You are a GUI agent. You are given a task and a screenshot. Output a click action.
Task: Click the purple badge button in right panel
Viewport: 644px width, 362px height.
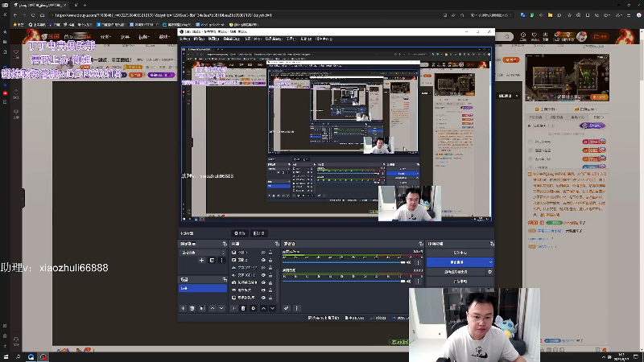[x=592, y=125]
